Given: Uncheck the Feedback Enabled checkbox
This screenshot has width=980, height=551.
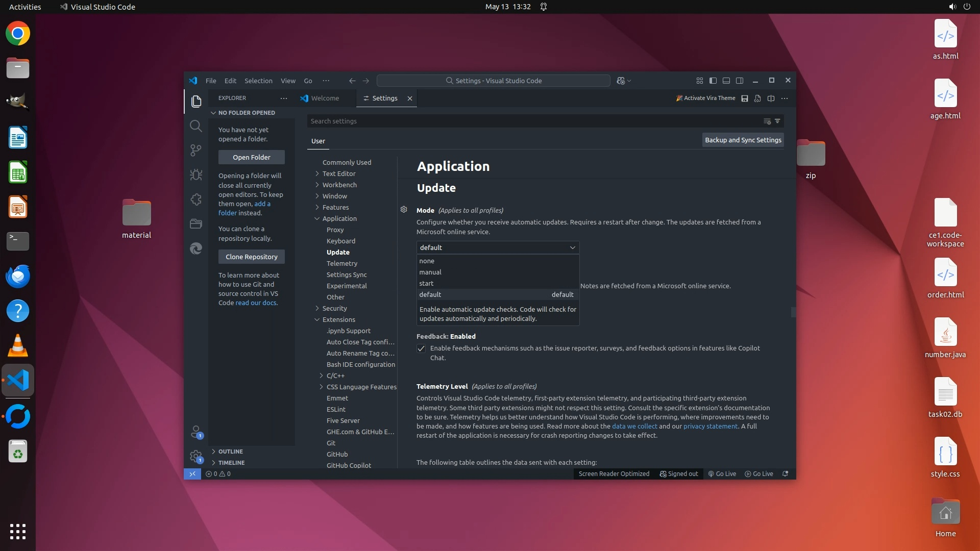Looking at the screenshot, I should (421, 349).
